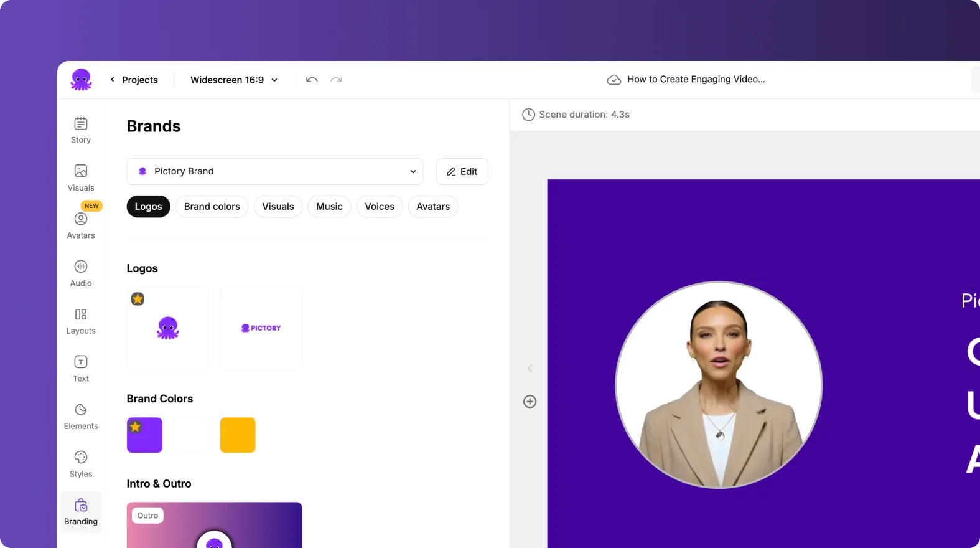Pick the white brand color swatch
Screen dimensions: 980x548
point(191,435)
